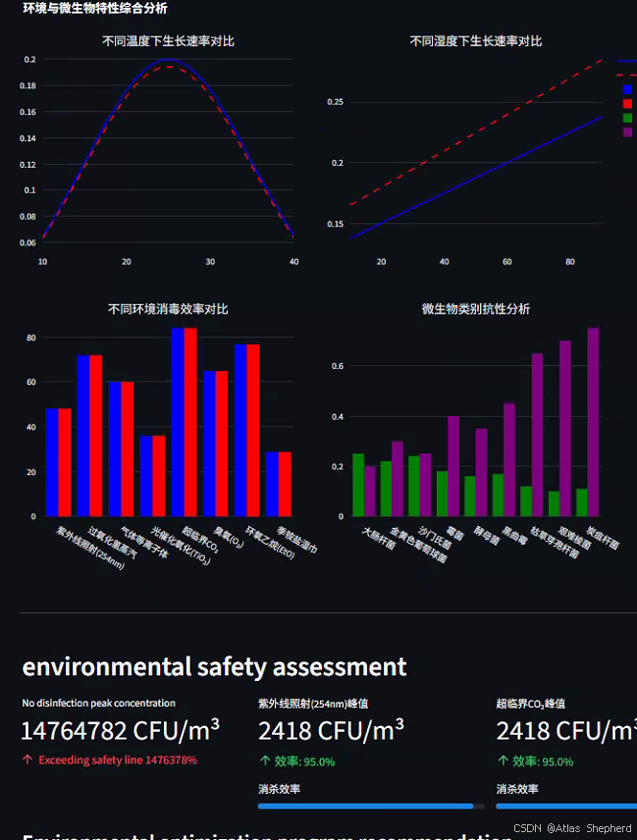Click the value 14764782 CFU/m³

[x=120, y=730]
